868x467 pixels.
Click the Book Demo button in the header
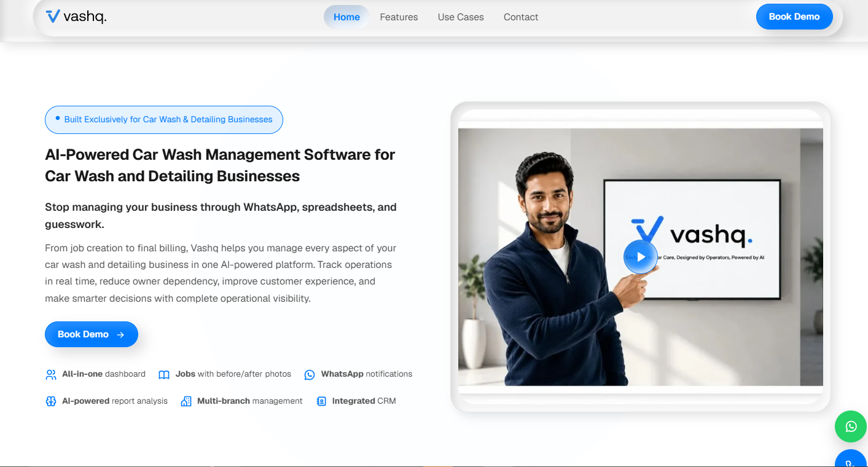[794, 17]
